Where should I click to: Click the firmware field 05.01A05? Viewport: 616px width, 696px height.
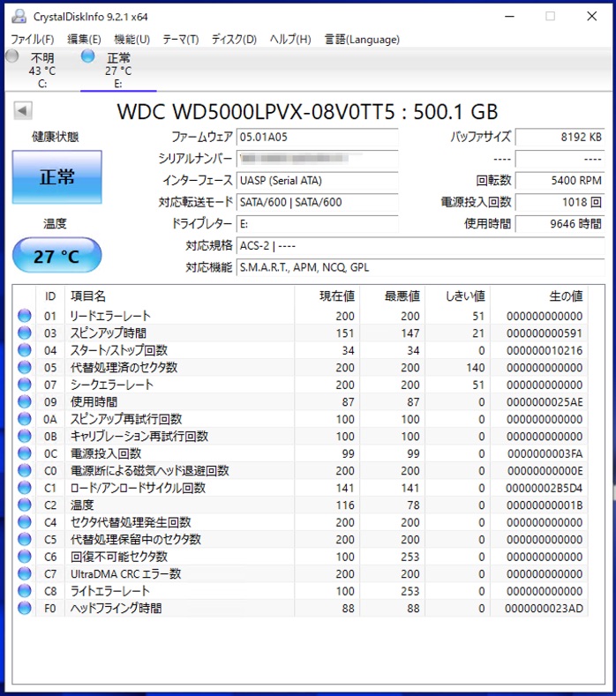coord(317,137)
